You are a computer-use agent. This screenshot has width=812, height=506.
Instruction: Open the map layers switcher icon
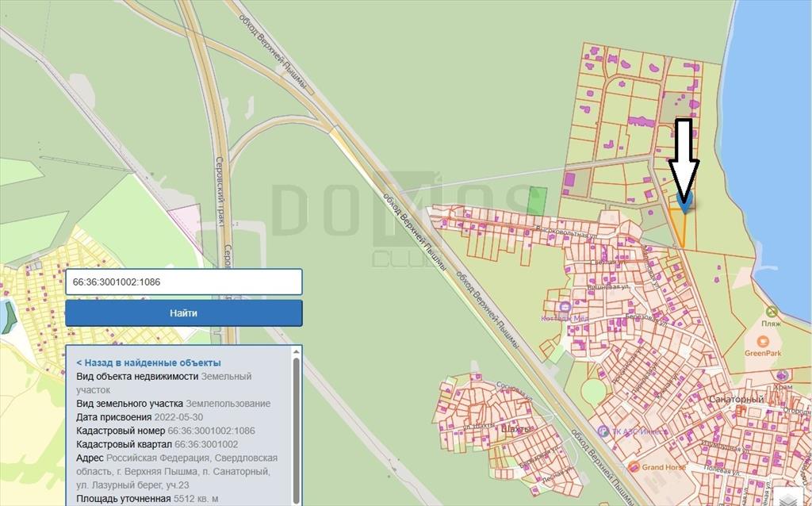click(790, 497)
